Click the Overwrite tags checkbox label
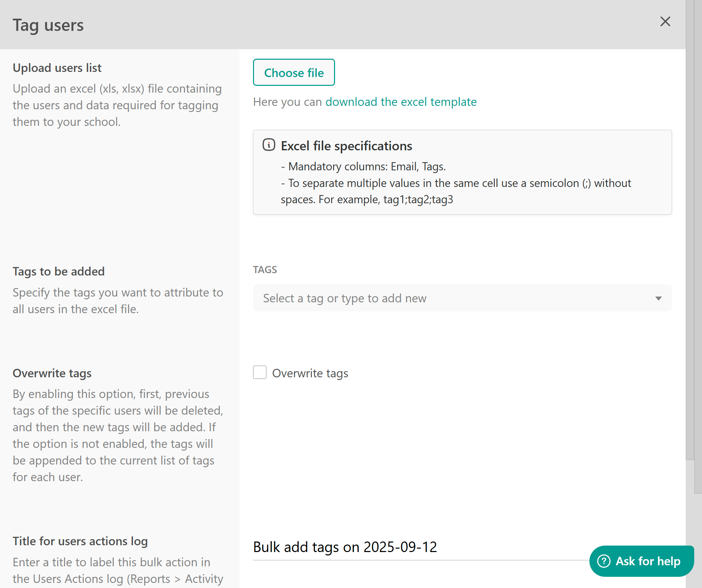The image size is (702, 588). coord(310,373)
